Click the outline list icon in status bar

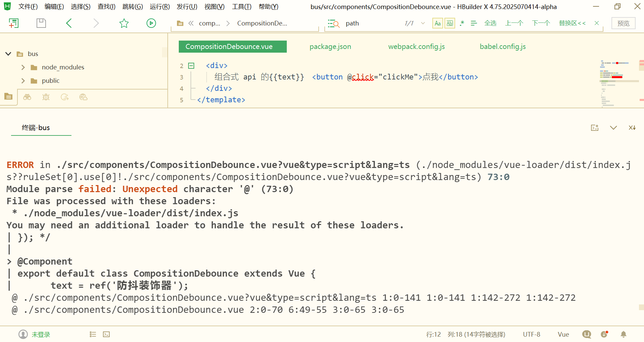click(x=93, y=334)
